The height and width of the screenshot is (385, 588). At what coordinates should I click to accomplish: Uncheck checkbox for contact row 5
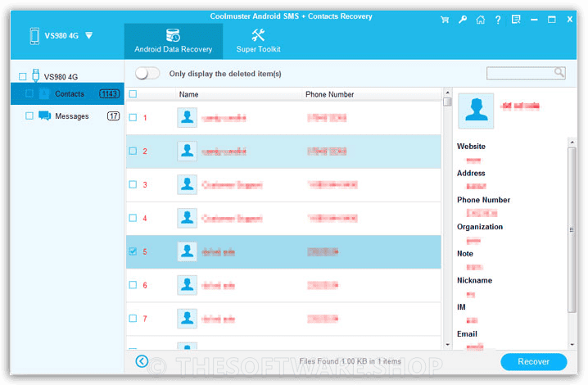pos(133,251)
